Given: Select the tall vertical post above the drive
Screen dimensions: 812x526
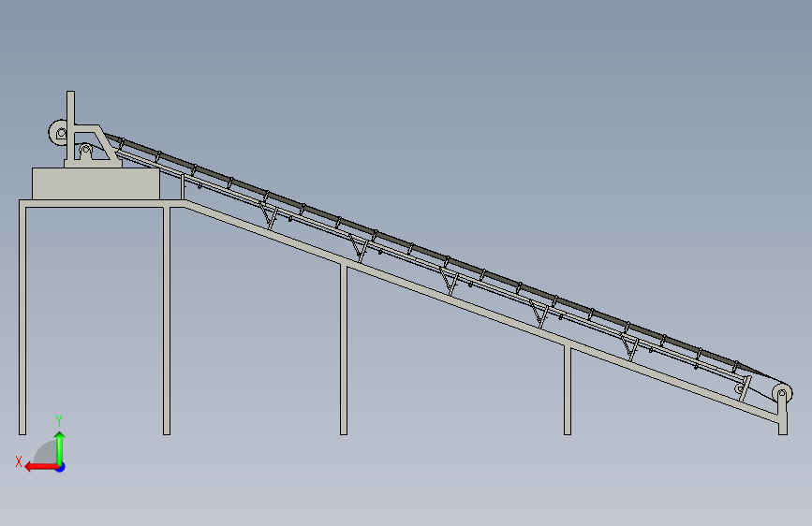Looking at the screenshot, I should (x=70, y=125).
